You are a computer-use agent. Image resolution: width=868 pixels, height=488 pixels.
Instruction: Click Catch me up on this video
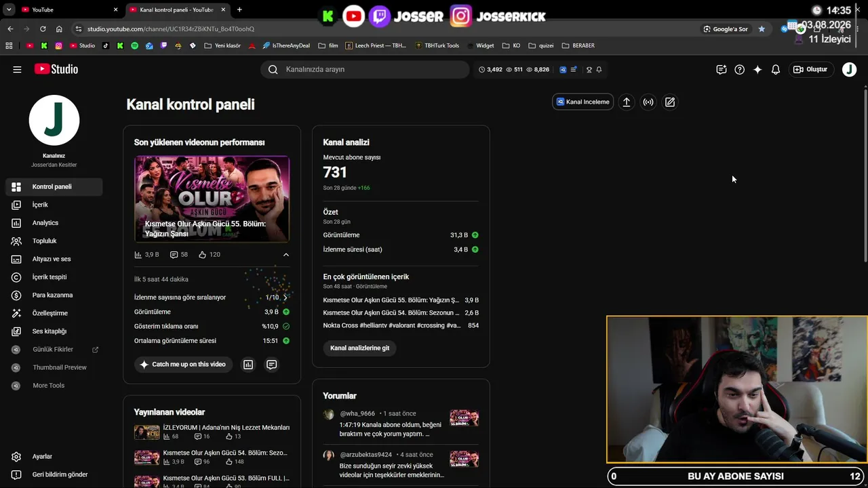click(x=183, y=365)
